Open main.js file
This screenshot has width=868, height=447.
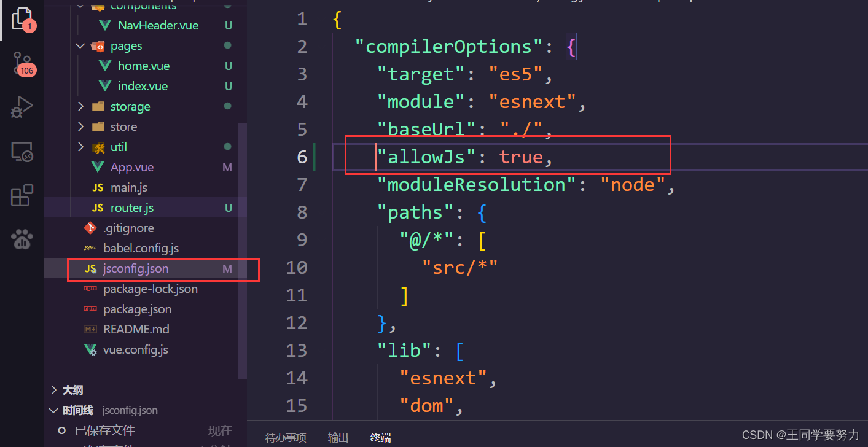[129, 188]
